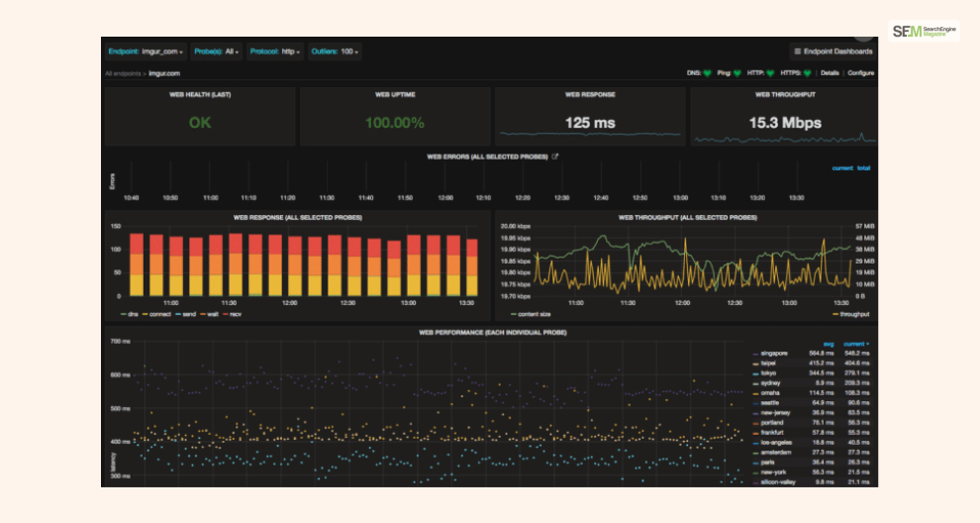Click the Web Response 125 ms value
Screen dimensions: 980x523
[590, 123]
